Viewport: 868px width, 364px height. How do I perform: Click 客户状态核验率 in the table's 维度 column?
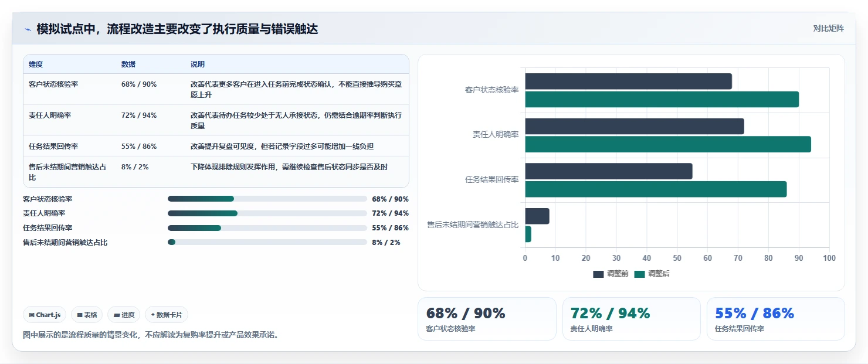(53, 84)
